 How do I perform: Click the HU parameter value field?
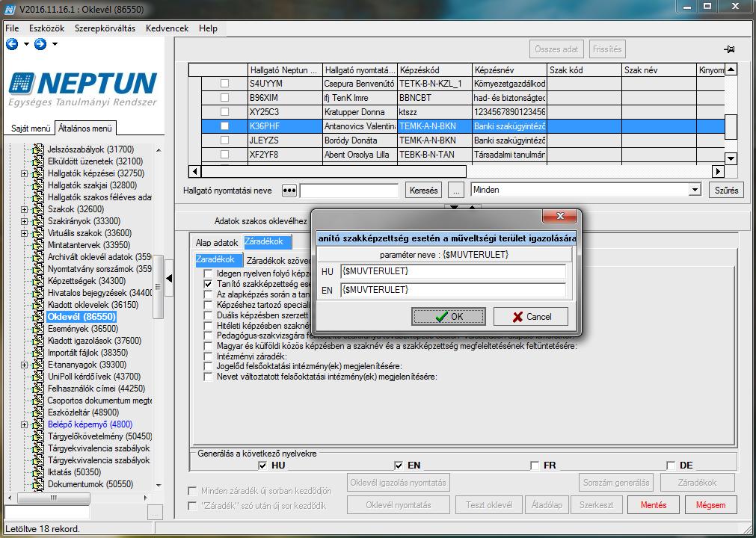[x=452, y=272]
